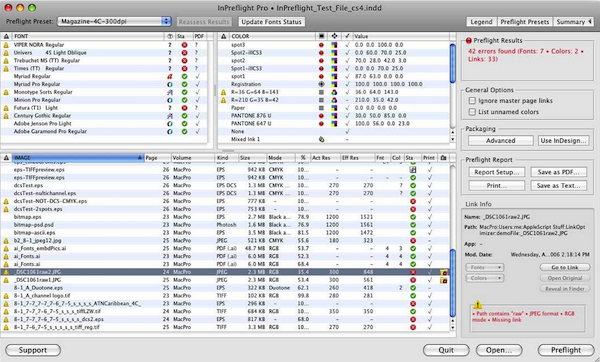Image resolution: width=600 pixels, height=362 pixels.
Task: Open Report Setup... dialog
Action: point(497,172)
